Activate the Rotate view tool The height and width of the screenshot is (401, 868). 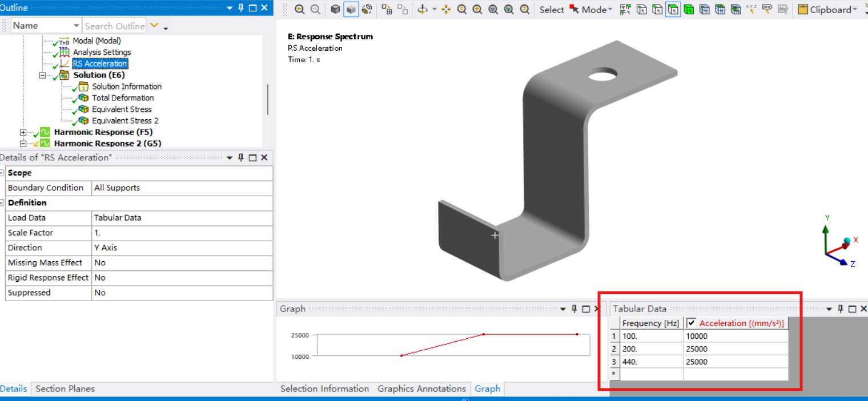click(x=423, y=10)
